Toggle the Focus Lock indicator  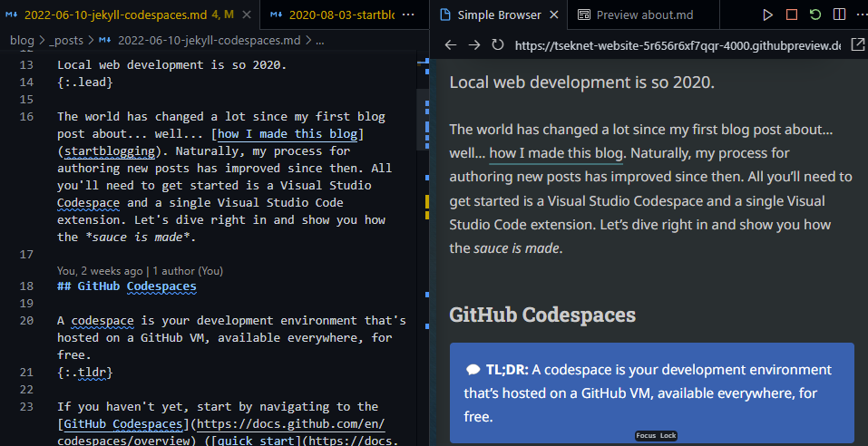[656, 436]
